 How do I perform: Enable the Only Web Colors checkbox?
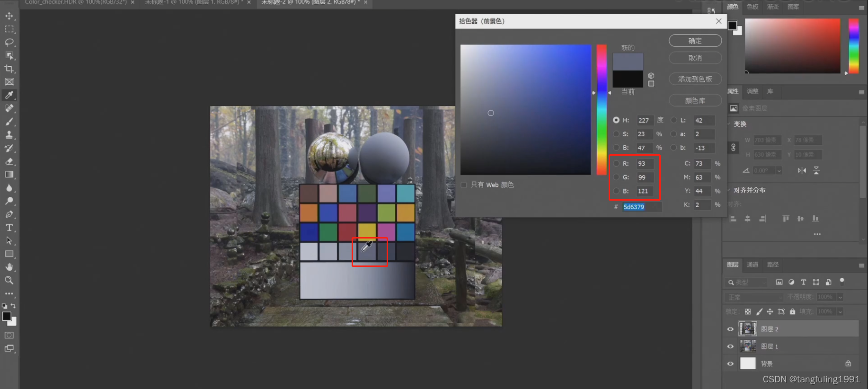coord(464,185)
